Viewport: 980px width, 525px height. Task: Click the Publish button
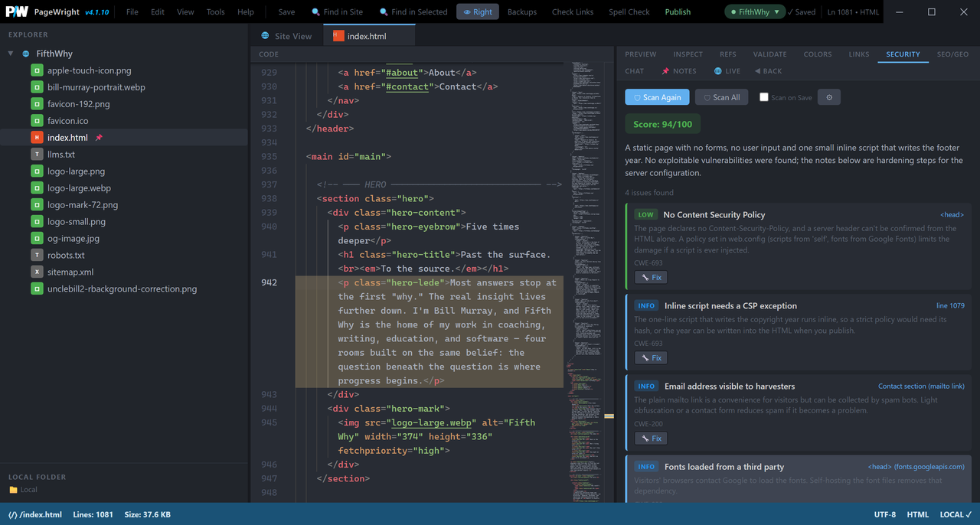[678, 12]
